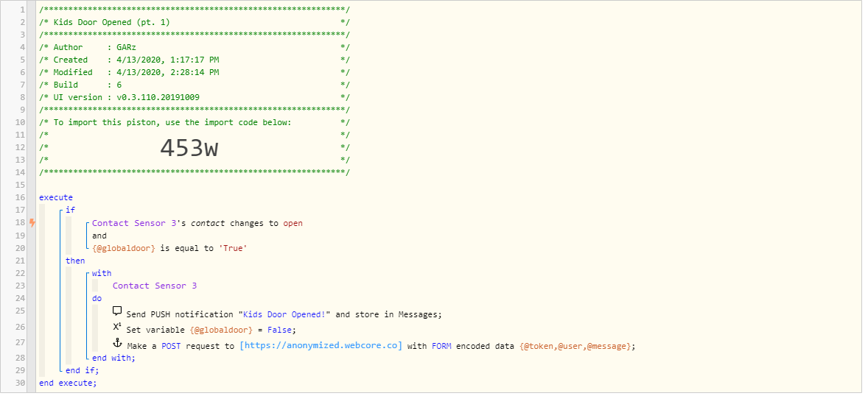This screenshot has height=396, width=868.
Task: Click Contact Sensor 3 under with
Action: [155, 286]
